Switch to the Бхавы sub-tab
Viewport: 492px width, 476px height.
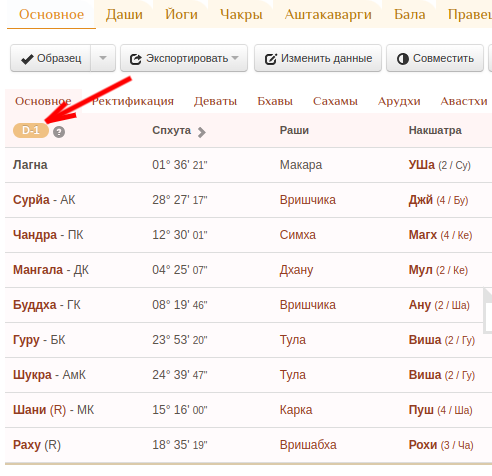tap(275, 101)
